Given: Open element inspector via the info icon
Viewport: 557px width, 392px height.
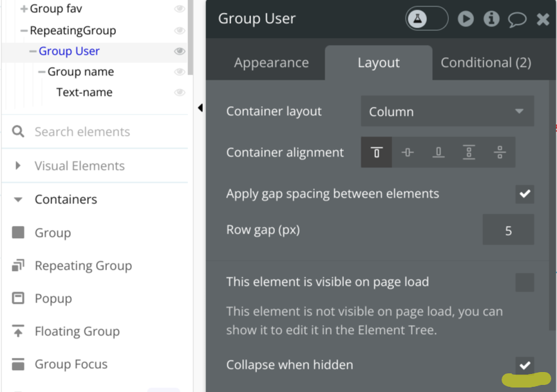Looking at the screenshot, I should (491, 18).
